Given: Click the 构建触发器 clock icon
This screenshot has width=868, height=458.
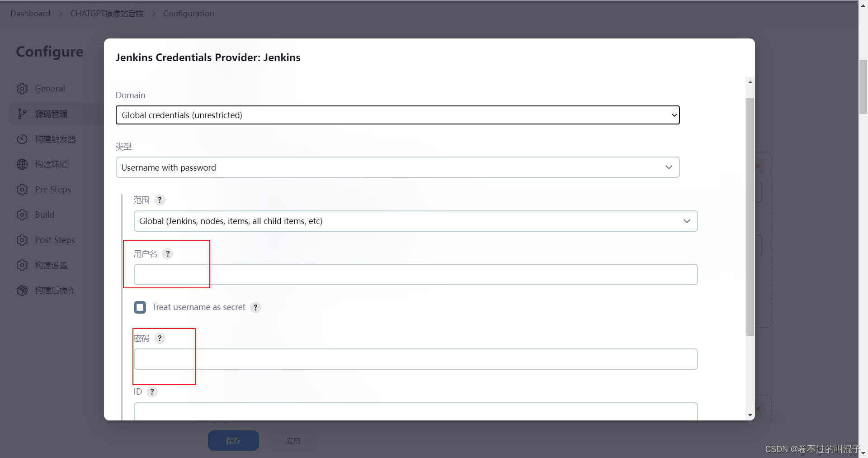Looking at the screenshot, I should (x=22, y=139).
